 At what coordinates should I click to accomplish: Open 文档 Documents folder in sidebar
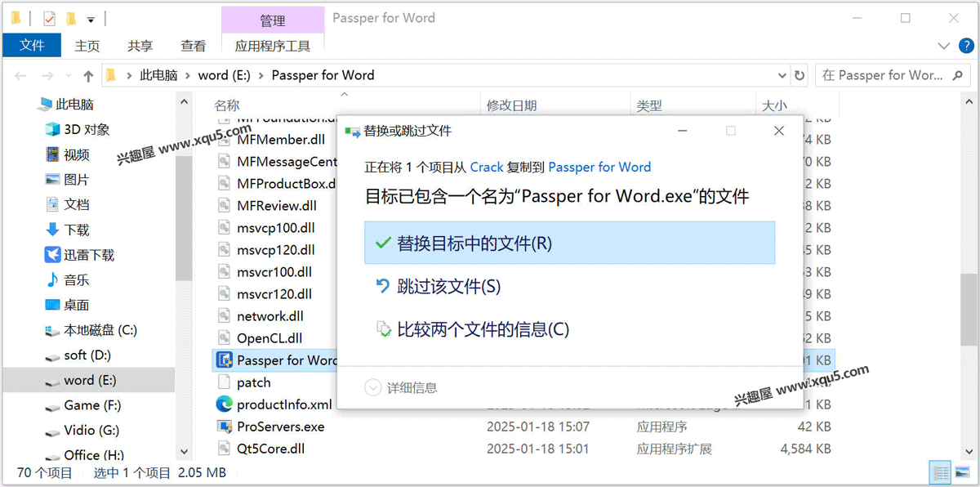tap(77, 204)
